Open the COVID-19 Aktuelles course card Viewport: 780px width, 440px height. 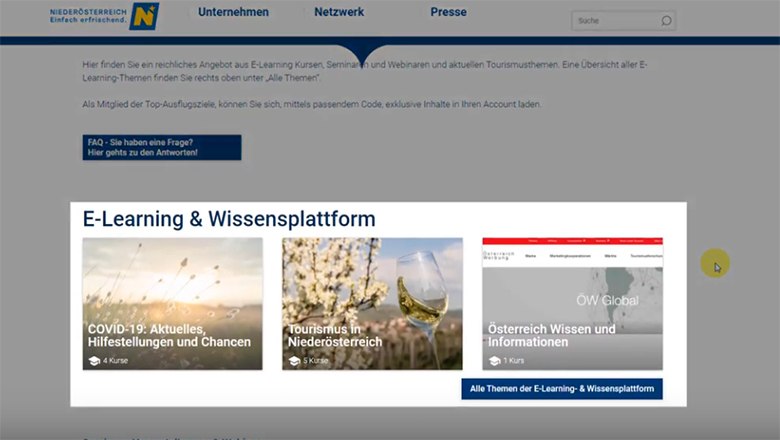click(173, 304)
